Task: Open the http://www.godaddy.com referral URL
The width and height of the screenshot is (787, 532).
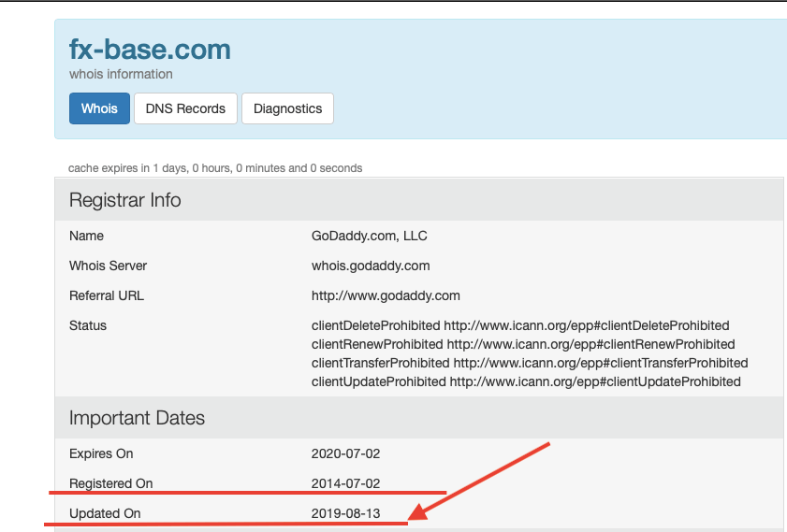Action: (386, 295)
